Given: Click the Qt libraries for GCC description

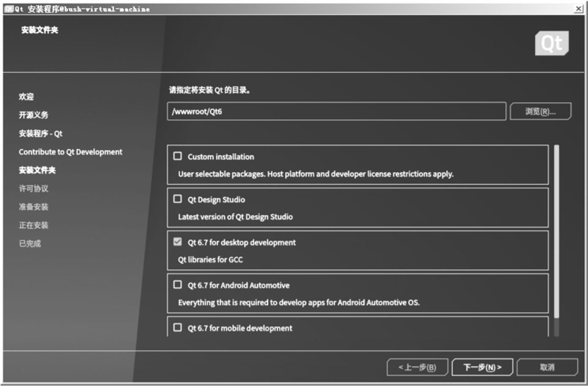Looking at the screenshot, I should (x=210, y=260).
